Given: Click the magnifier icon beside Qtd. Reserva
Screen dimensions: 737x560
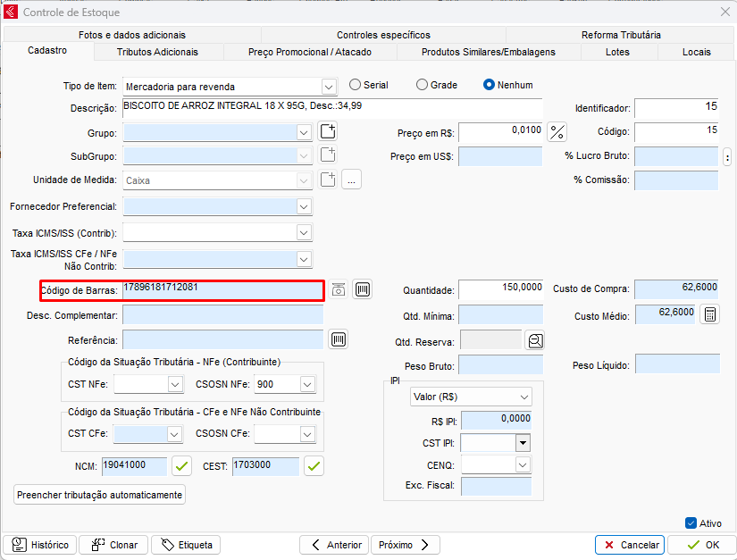Looking at the screenshot, I should (535, 340).
